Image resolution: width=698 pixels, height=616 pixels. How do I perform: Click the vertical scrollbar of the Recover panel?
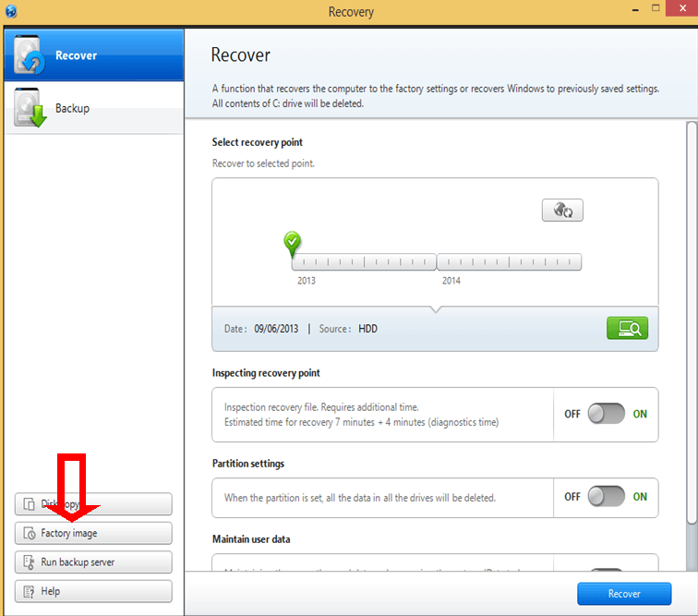coord(692,323)
